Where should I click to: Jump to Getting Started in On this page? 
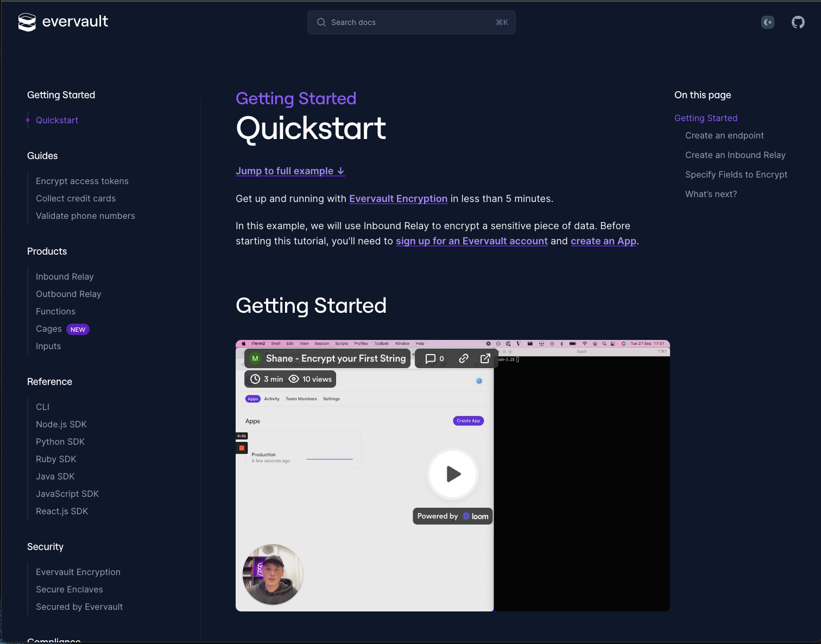[706, 118]
